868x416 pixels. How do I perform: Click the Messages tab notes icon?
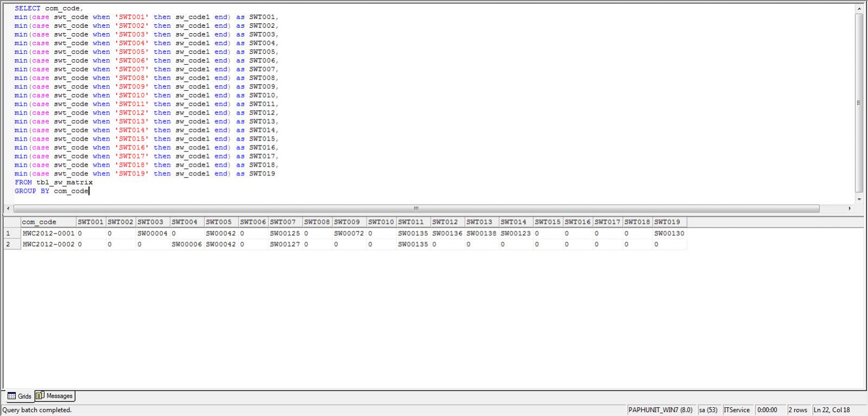[x=40, y=396]
